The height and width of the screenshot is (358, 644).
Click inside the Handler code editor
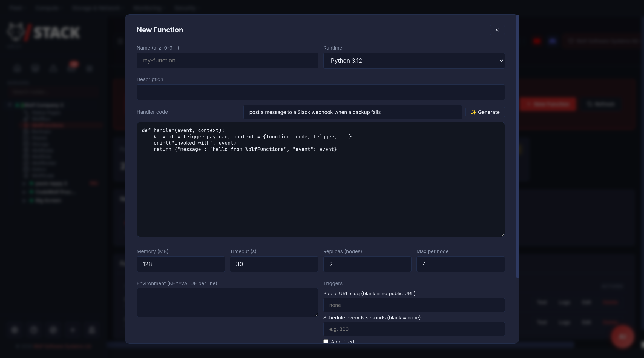(320, 179)
